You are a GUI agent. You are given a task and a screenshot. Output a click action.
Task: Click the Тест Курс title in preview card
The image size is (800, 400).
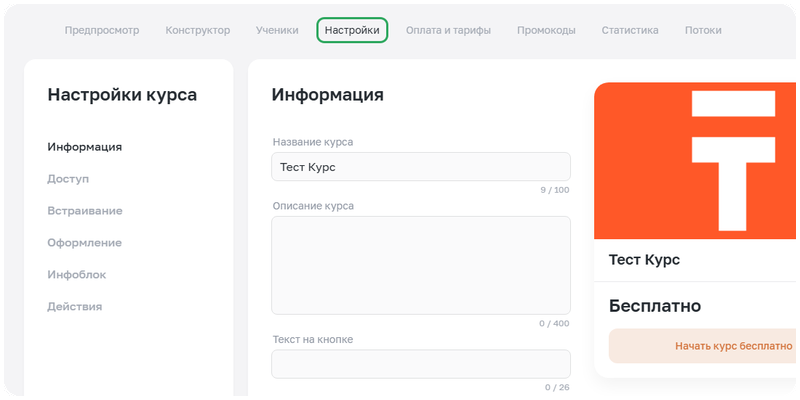[x=644, y=260]
